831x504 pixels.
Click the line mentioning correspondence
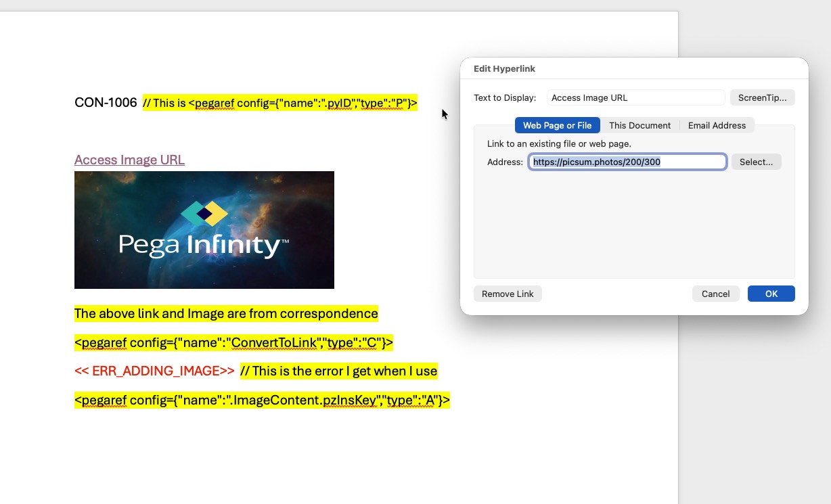click(x=226, y=313)
